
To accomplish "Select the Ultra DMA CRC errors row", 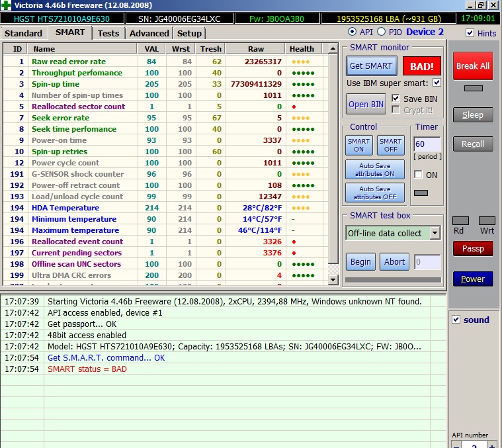I will pos(165,275).
